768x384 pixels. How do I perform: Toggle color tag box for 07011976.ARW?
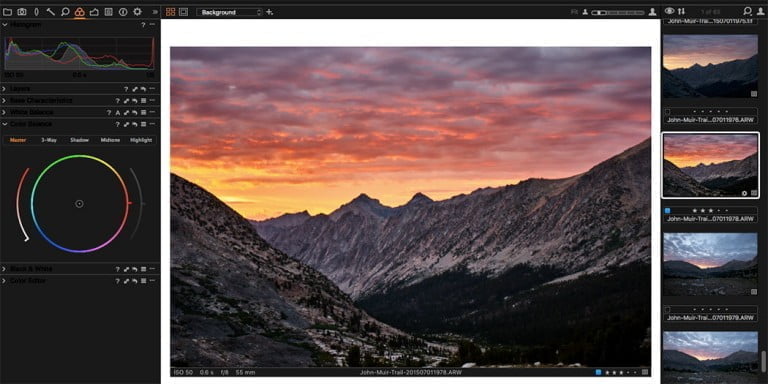[x=668, y=112]
